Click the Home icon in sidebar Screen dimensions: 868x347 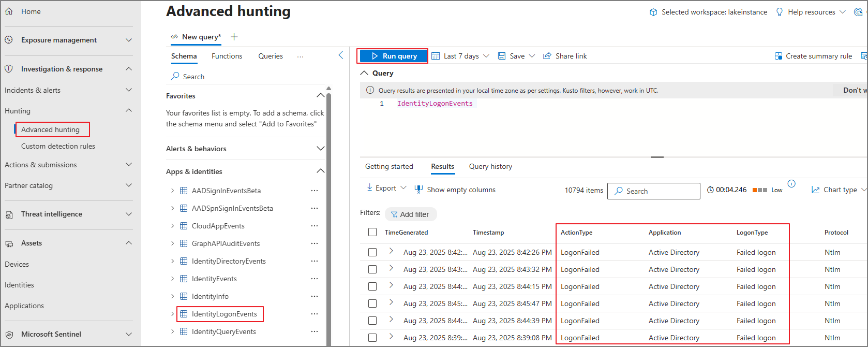(x=9, y=11)
